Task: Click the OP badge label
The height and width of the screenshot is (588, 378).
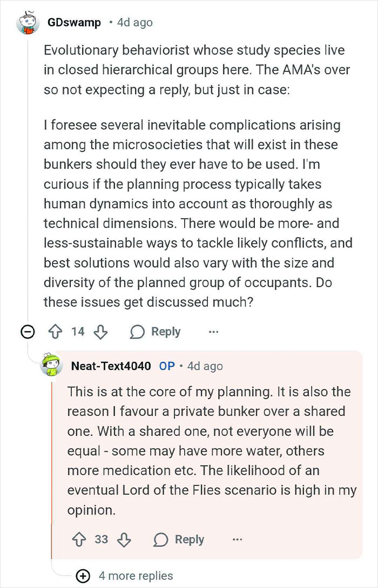Action: [x=167, y=366]
